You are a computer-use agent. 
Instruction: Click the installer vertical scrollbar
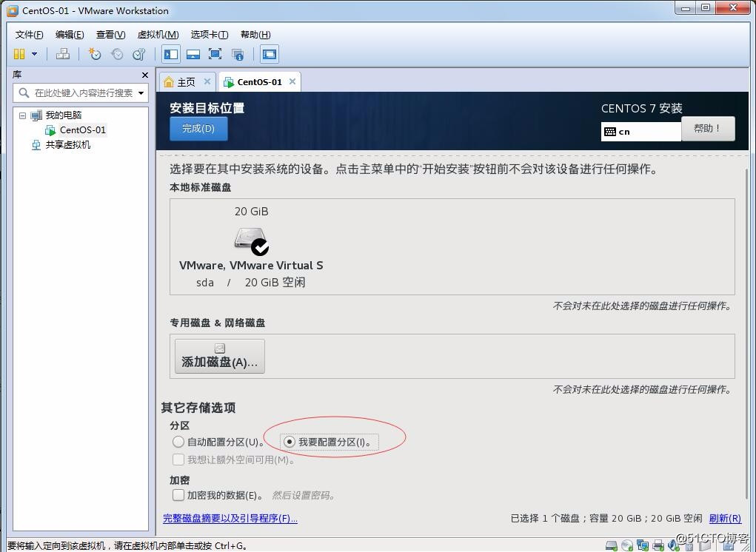pyautogui.click(x=746, y=332)
